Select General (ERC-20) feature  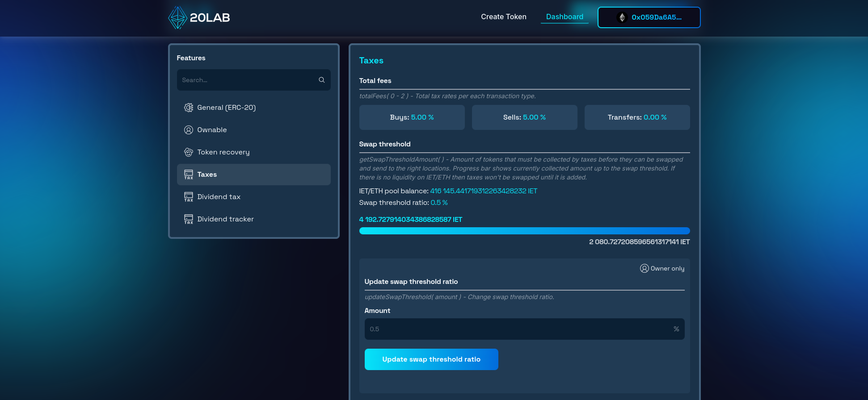point(254,108)
